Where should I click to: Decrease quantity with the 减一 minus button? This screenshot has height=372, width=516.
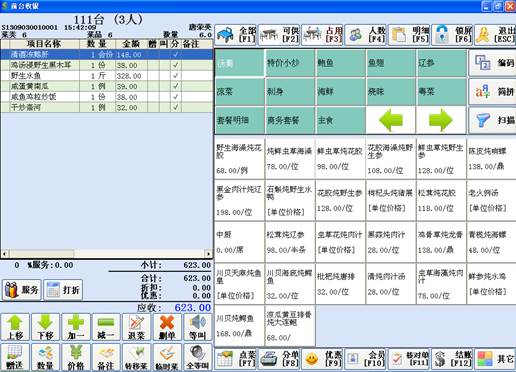point(106,327)
